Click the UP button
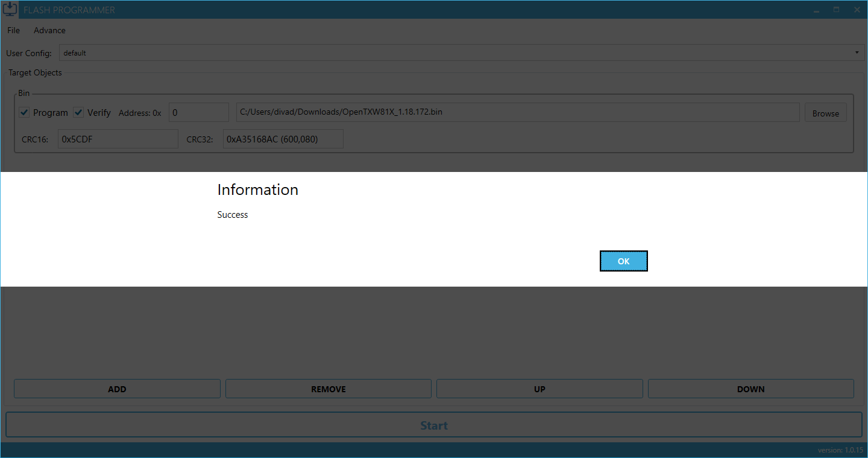Screen dimensions: 868x458 (x=539, y=389)
